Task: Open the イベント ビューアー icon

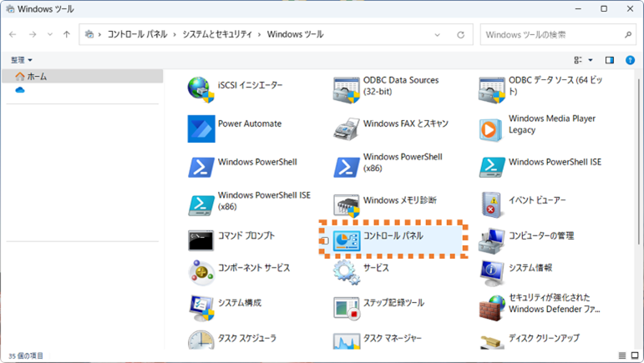Action: (491, 204)
